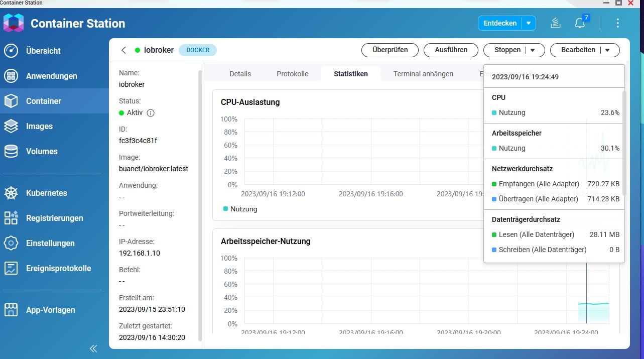Image resolution: width=644 pixels, height=359 pixels.
Task: Click the Entdecken button
Action: tap(500, 23)
